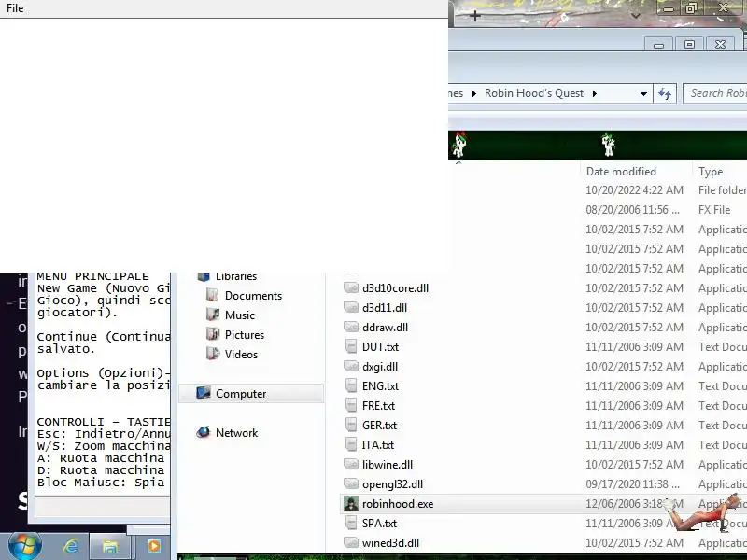Select libwine.dll file
747x560 pixels.
(388, 464)
